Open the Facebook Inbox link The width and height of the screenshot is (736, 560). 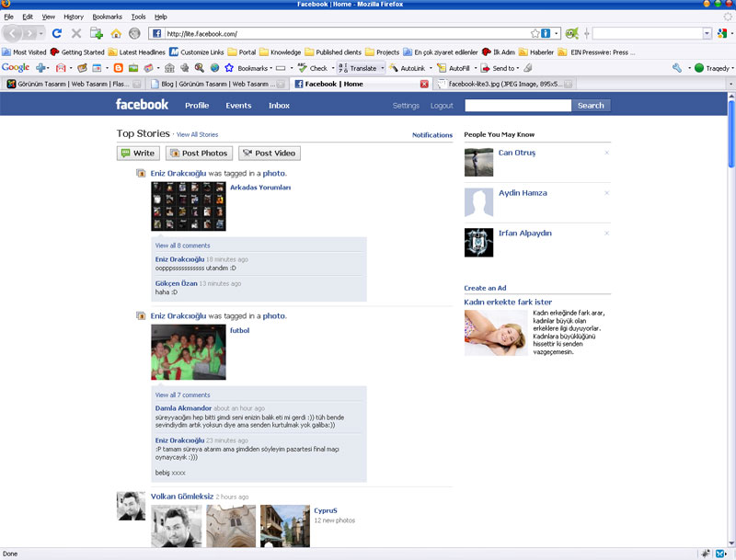[279, 106]
